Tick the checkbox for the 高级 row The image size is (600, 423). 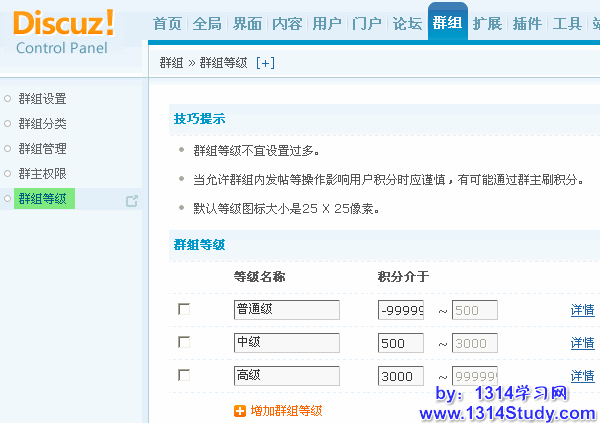[x=183, y=375]
